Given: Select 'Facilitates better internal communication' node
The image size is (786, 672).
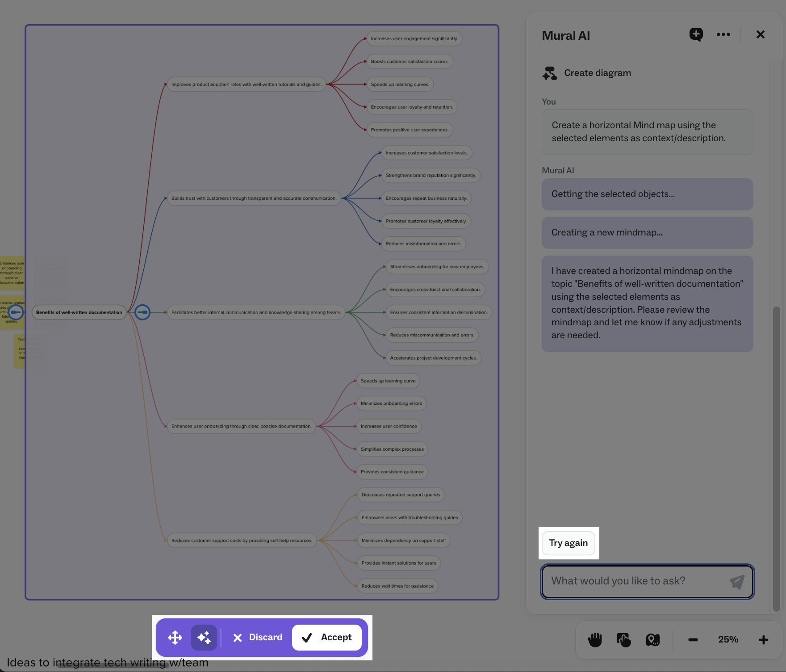Looking at the screenshot, I should (x=256, y=312).
